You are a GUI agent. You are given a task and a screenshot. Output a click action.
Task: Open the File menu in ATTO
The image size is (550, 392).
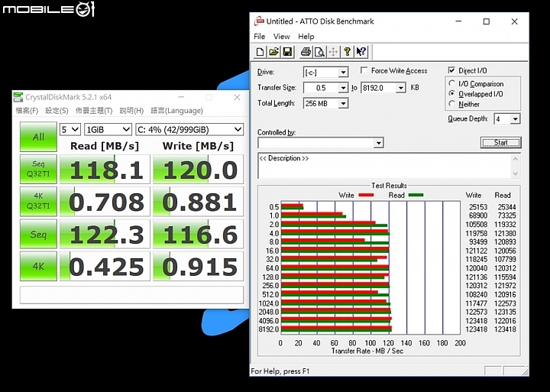[x=259, y=37]
